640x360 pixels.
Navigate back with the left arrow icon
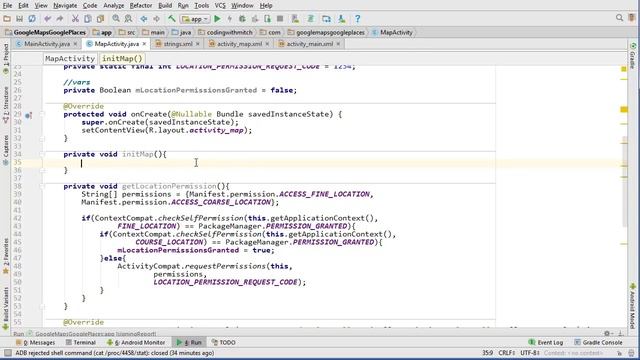[x=144, y=19]
